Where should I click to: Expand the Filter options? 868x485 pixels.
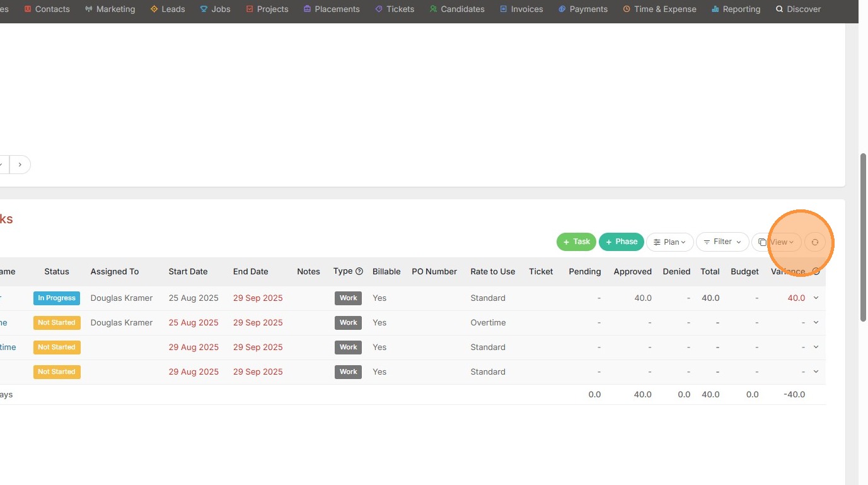point(722,242)
